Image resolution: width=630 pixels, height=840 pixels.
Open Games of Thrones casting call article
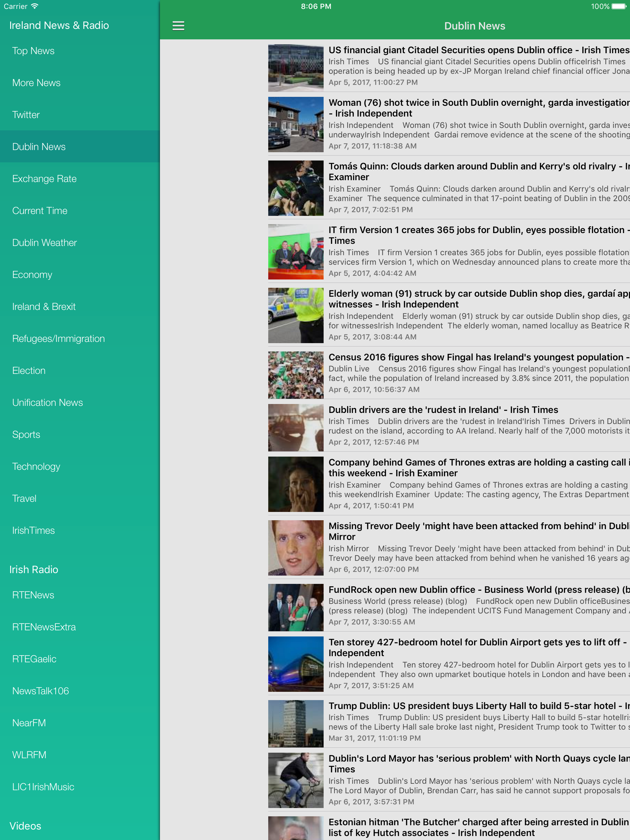coord(449,483)
